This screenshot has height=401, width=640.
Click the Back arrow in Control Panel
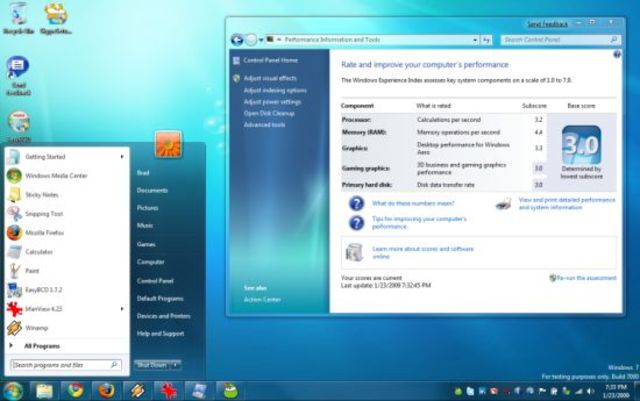tap(237, 40)
